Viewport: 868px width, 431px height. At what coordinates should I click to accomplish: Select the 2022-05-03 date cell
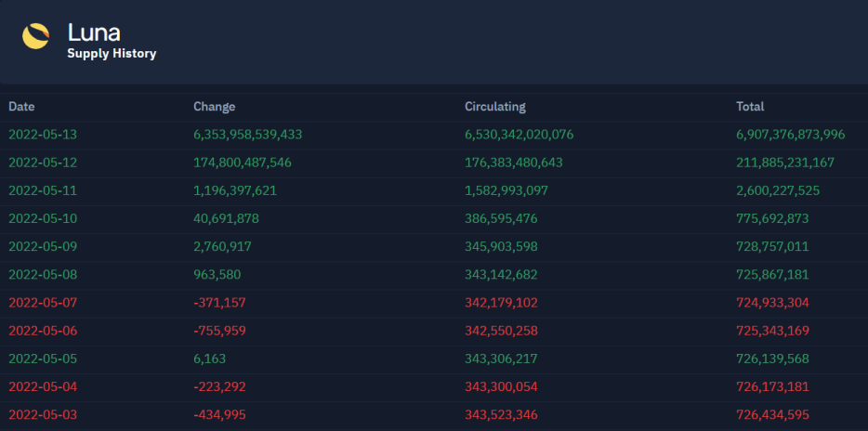43,415
